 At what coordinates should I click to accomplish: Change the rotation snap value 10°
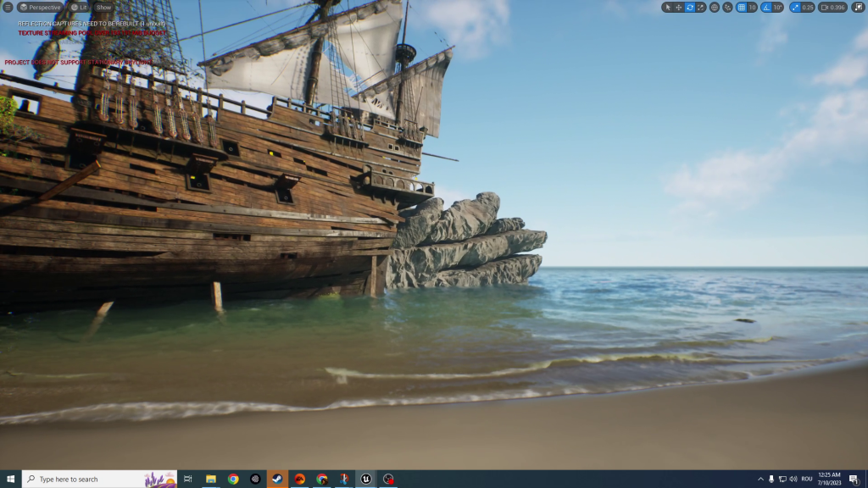pyautogui.click(x=778, y=8)
